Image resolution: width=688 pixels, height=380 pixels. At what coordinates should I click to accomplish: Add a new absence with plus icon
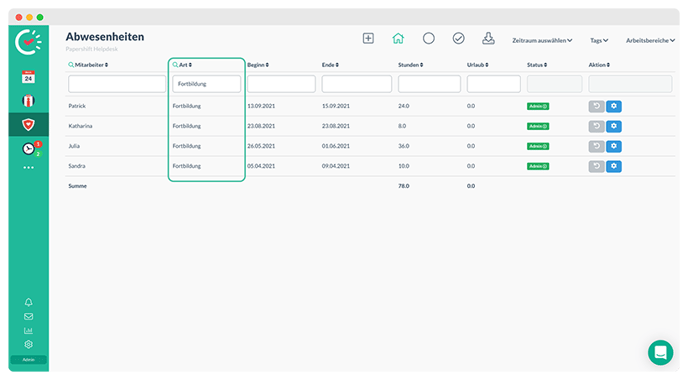click(x=368, y=39)
